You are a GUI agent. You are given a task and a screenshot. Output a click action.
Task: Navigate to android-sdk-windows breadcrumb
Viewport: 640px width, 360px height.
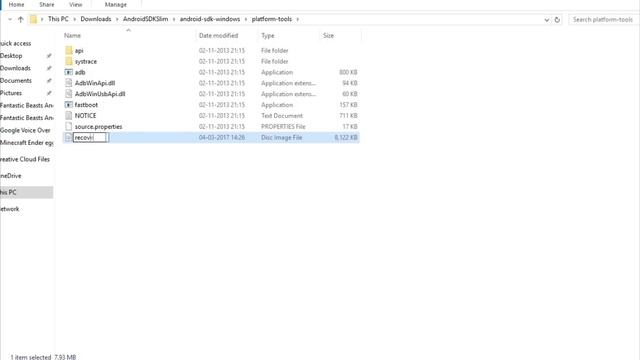click(x=210, y=19)
